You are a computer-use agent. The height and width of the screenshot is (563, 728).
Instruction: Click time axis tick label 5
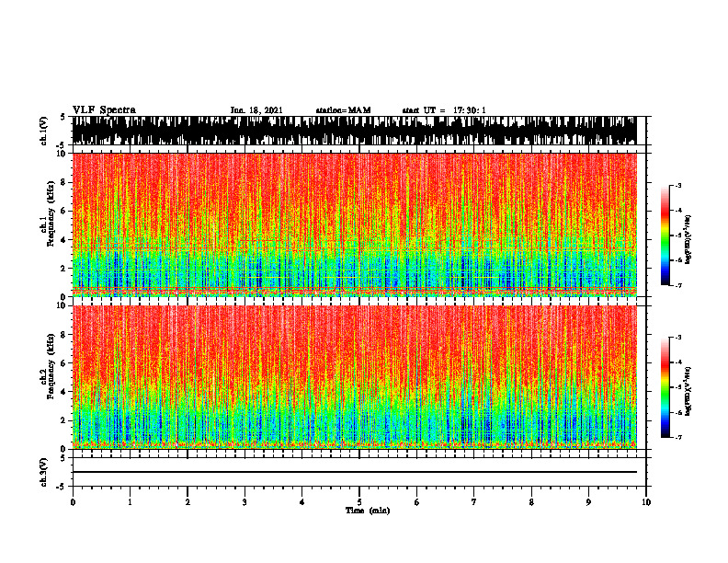tap(359, 502)
